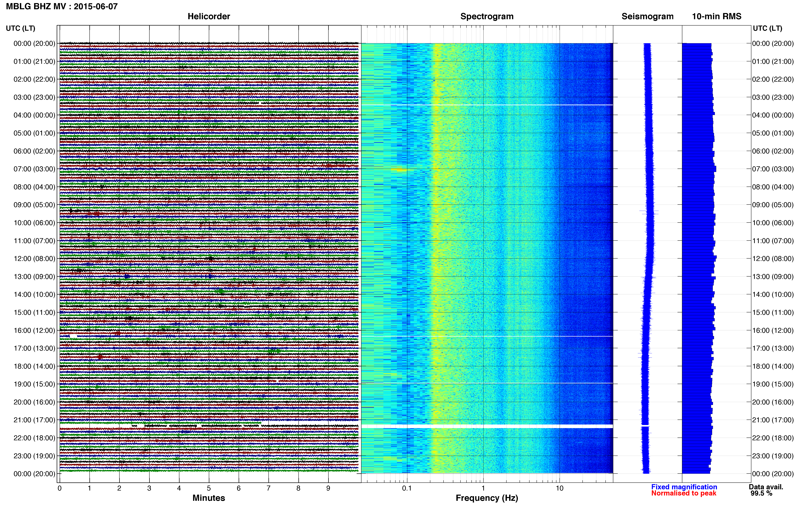The width and height of the screenshot is (812, 508).
Task: Click tick "4" on the Minutes axis
Action: tap(179, 488)
